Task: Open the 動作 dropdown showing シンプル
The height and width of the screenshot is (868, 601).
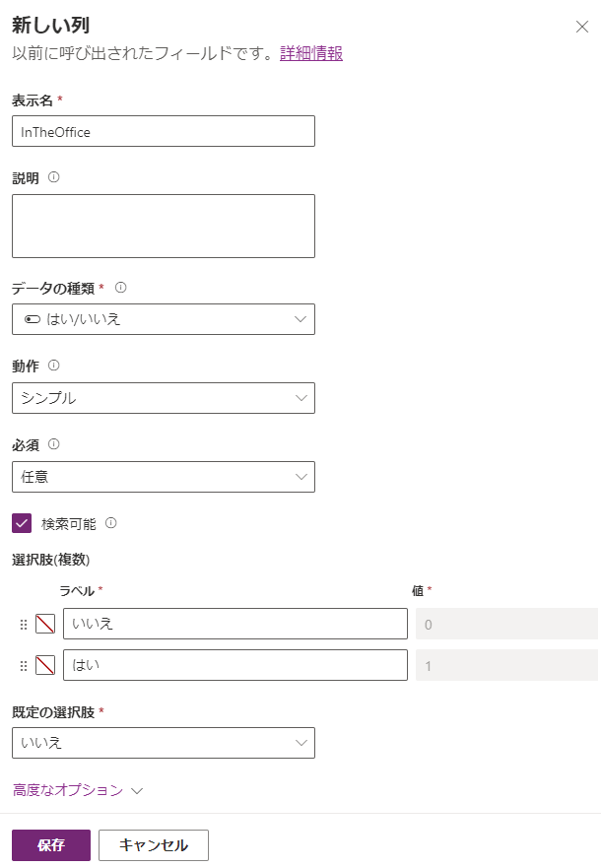Action: (x=164, y=398)
